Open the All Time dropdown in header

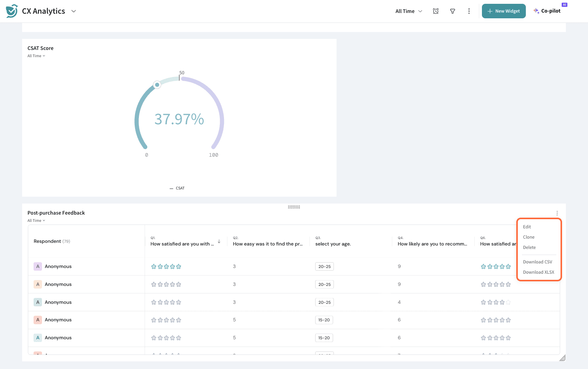[x=409, y=11]
